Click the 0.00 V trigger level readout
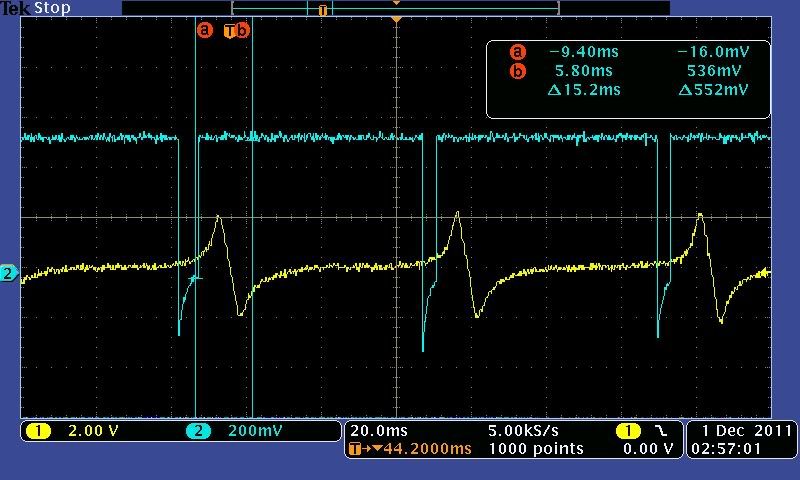Screen dimensions: 800x480 point(647,449)
